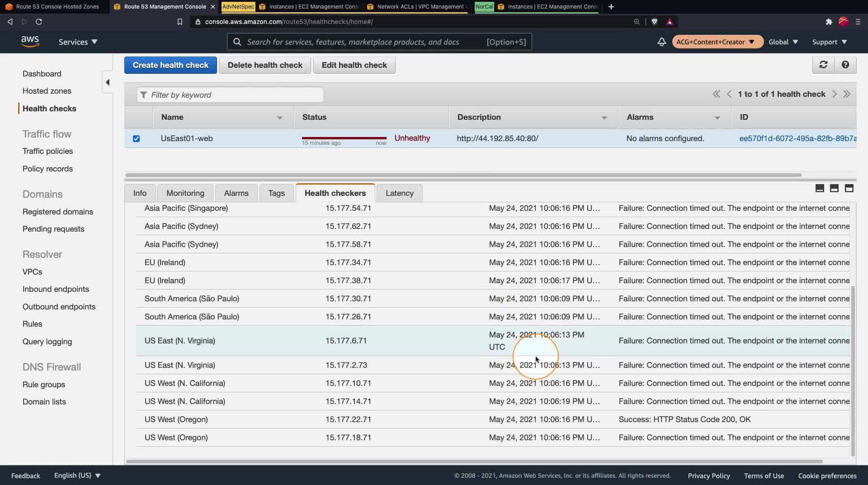Go to previous page of health checks
This screenshot has width=868, height=485.
point(729,94)
